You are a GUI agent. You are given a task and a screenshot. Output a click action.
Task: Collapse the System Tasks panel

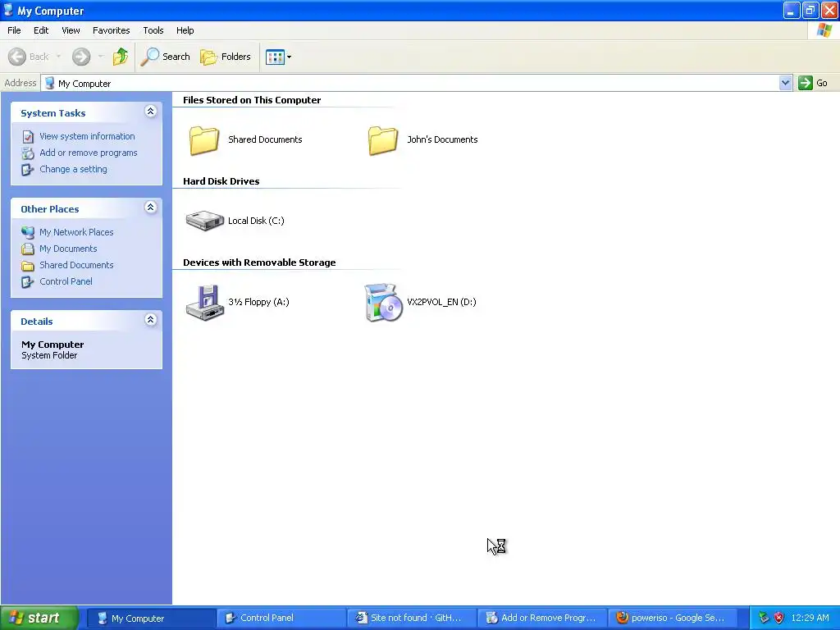(151, 112)
